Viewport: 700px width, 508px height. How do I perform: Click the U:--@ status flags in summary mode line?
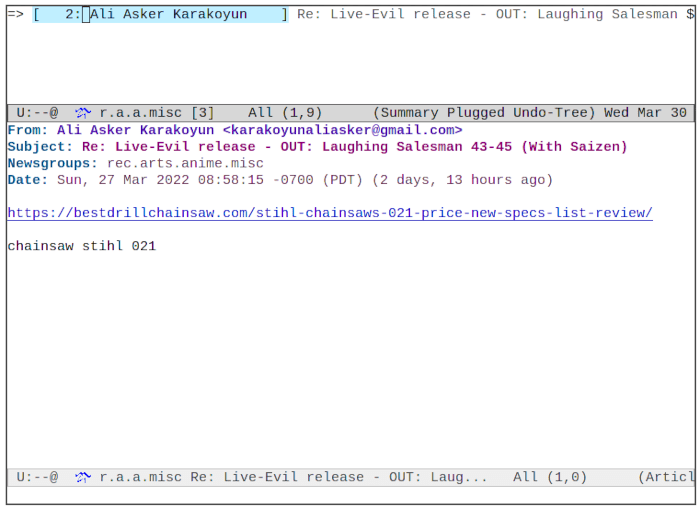click(x=37, y=113)
